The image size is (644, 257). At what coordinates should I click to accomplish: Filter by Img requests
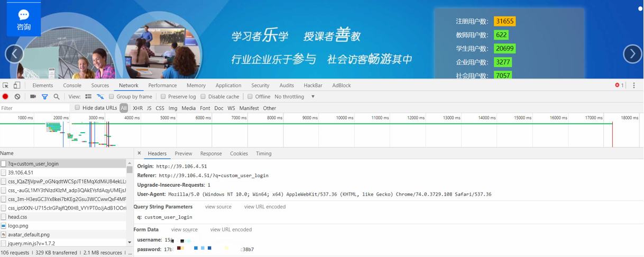(173, 108)
